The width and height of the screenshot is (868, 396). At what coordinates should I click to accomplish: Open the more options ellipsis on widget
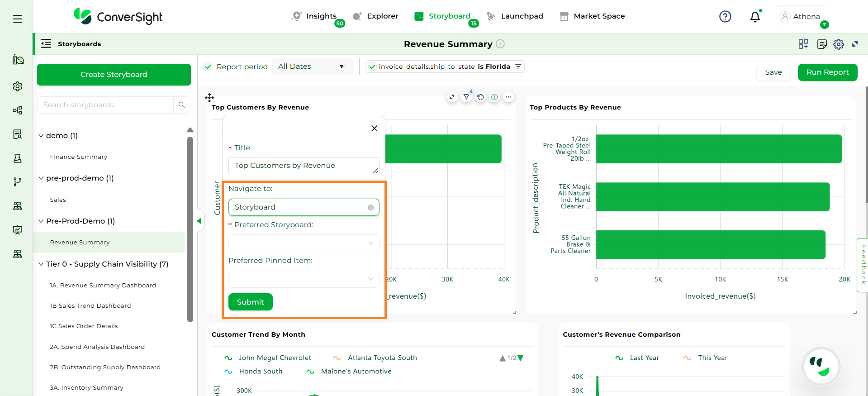[508, 97]
